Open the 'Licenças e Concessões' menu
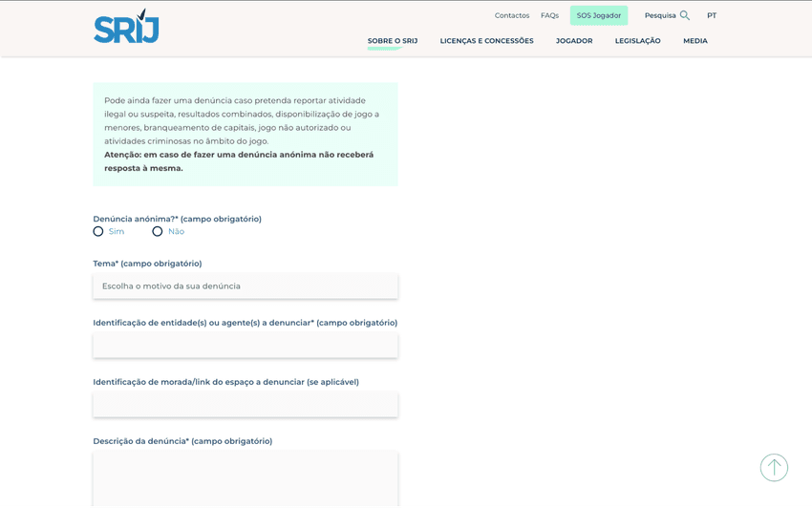Viewport: 812px width, 508px height. click(x=486, y=41)
